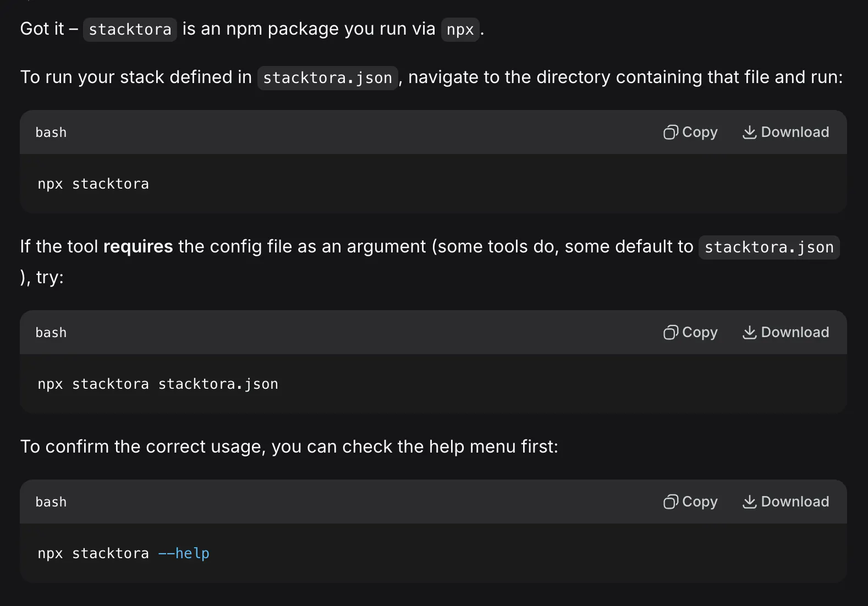Copy the 'npx stacktora stacktora.json' command
Viewport: 868px width, 606px height.
coord(690,333)
